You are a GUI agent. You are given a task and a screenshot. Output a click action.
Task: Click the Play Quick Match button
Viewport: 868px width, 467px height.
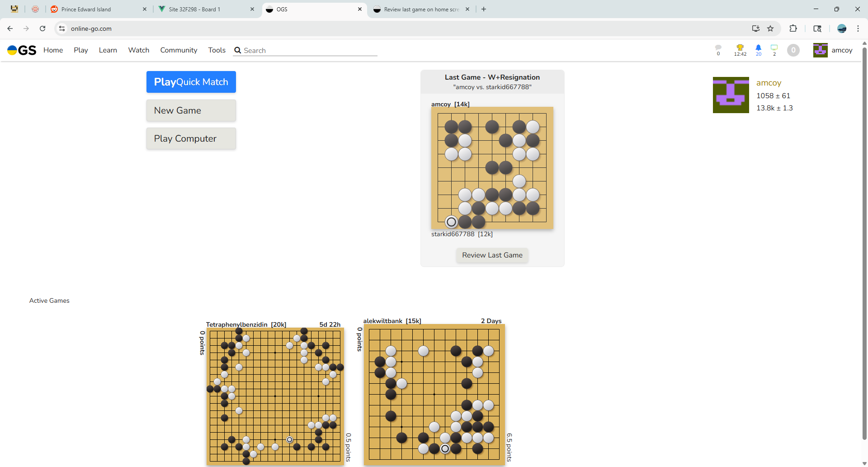point(191,82)
